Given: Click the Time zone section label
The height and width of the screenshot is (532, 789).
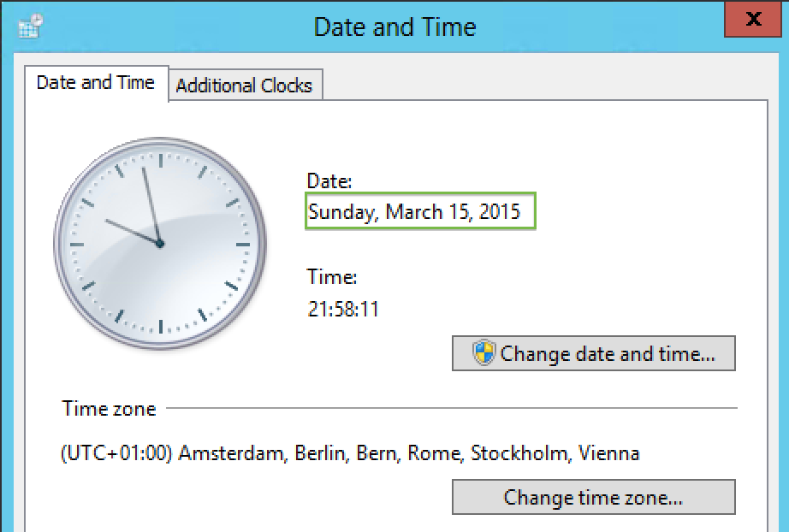Looking at the screenshot, I should [110, 409].
